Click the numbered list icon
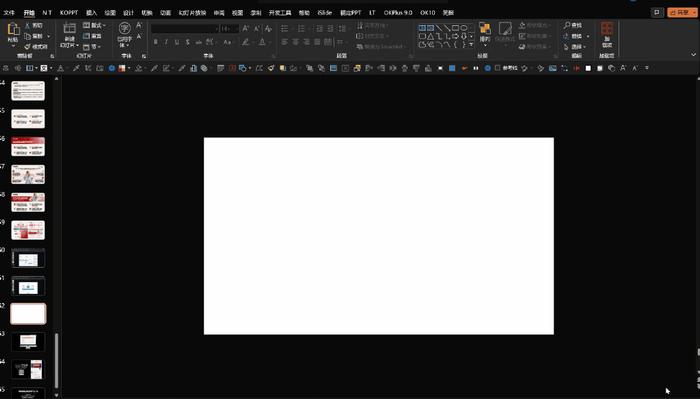The width and height of the screenshot is (700, 399). click(301, 29)
